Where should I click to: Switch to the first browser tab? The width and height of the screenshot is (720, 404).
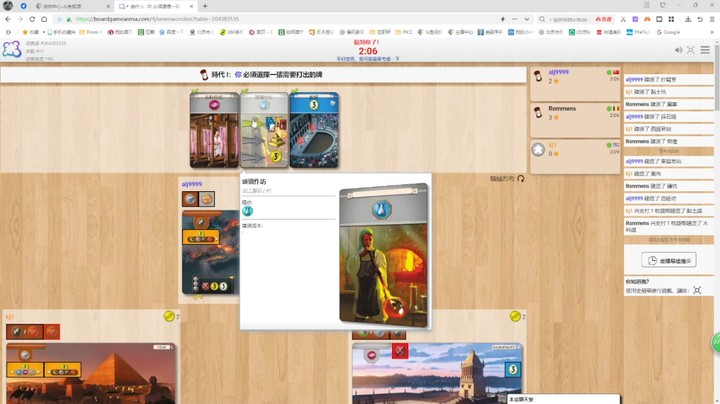coord(73,6)
